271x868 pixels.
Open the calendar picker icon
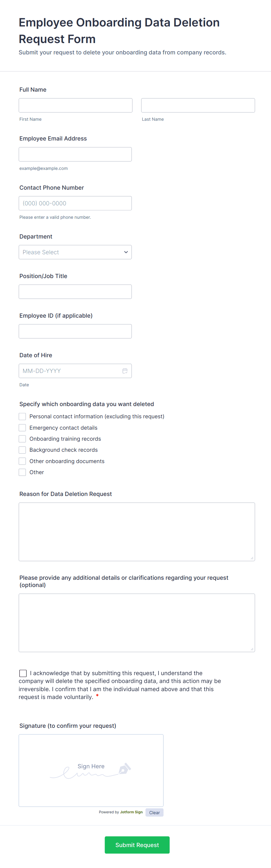tap(124, 371)
